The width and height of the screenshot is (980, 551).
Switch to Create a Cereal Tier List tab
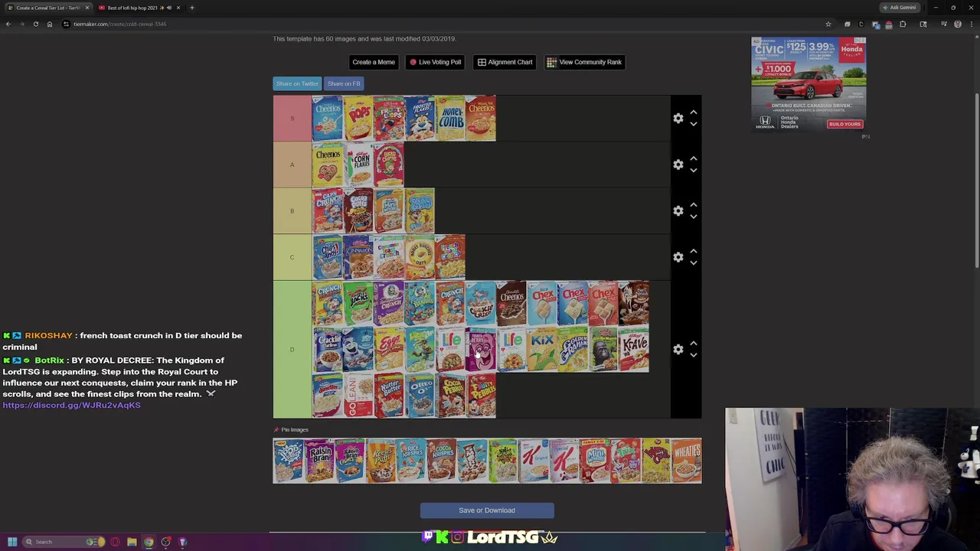(x=47, y=8)
